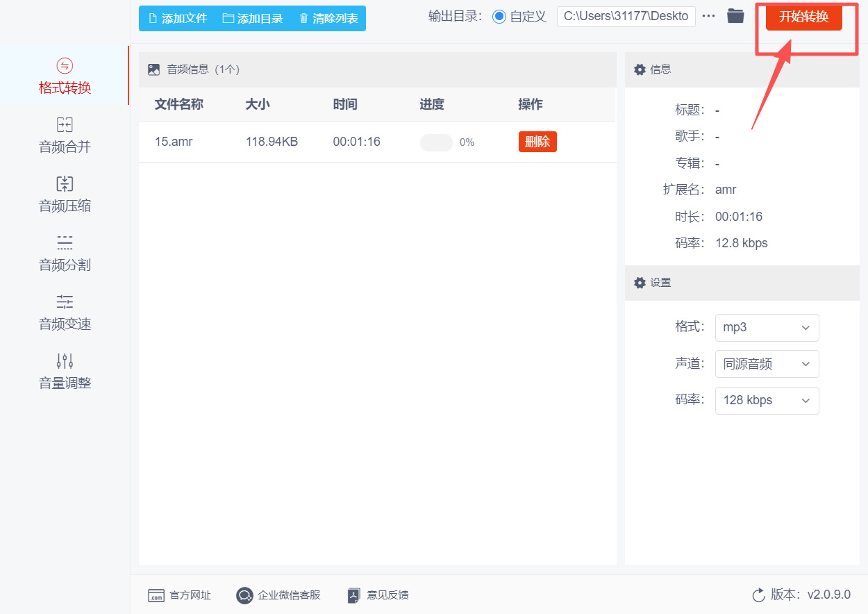Check for updates via version refresh icon

758,595
